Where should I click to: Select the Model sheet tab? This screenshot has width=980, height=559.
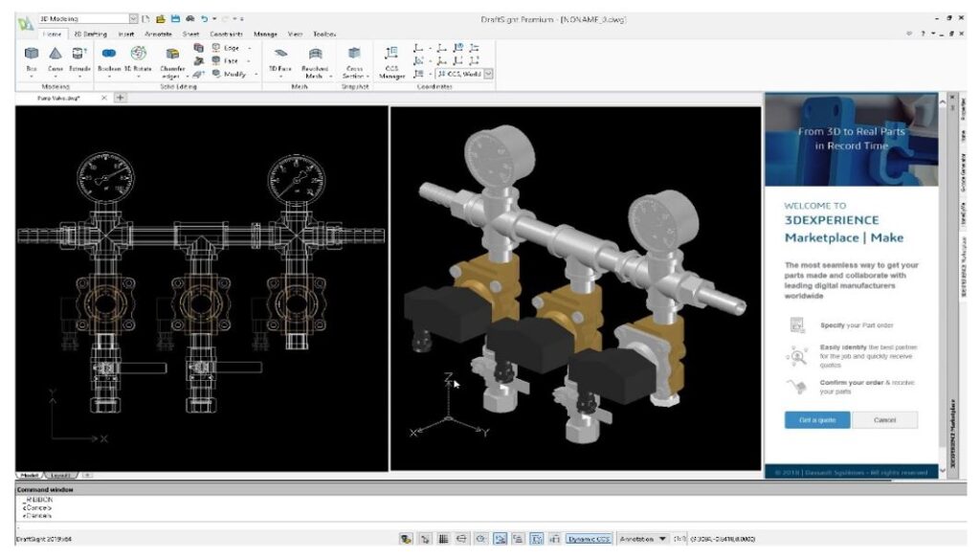[x=30, y=475]
